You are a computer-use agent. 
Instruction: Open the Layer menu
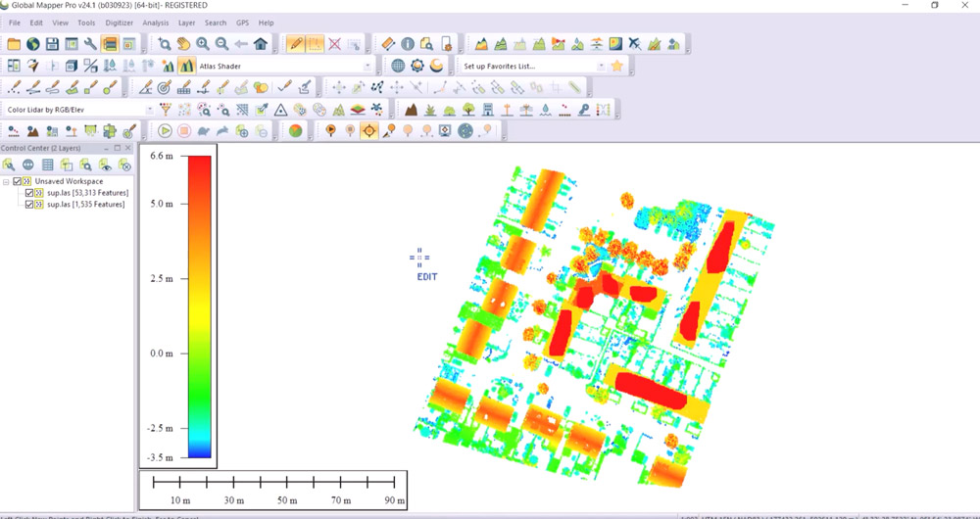[187, 23]
